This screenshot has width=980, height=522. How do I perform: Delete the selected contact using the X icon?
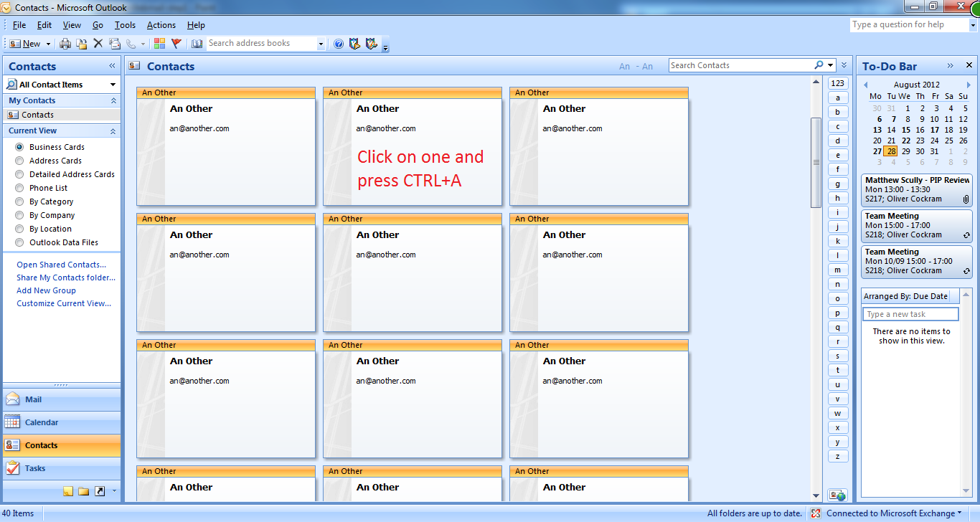[98, 44]
